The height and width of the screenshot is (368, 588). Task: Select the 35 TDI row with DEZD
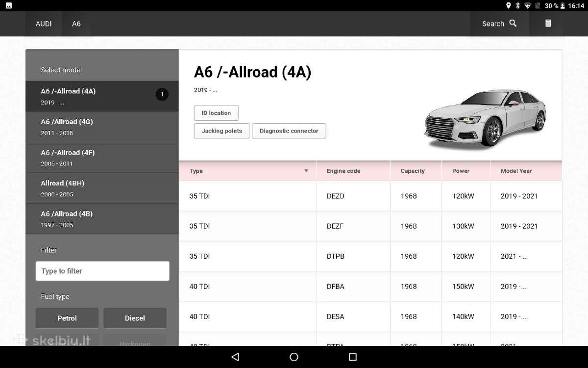pyautogui.click(x=370, y=196)
